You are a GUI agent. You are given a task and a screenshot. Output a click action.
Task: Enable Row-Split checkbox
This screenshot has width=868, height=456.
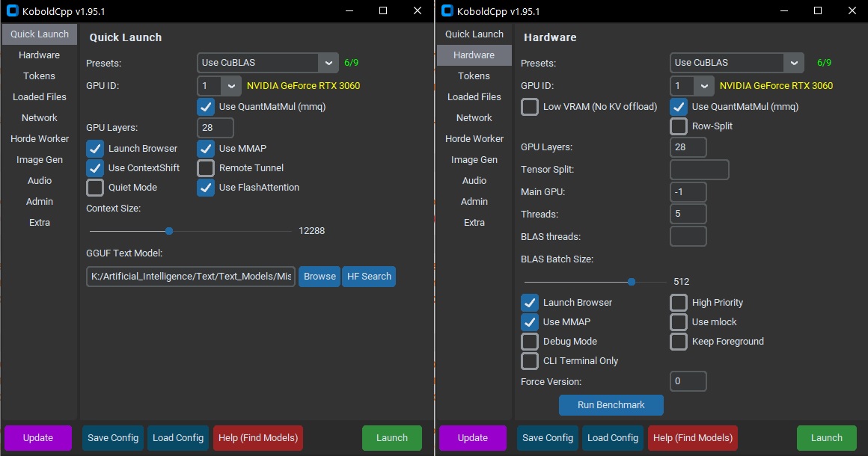point(679,126)
